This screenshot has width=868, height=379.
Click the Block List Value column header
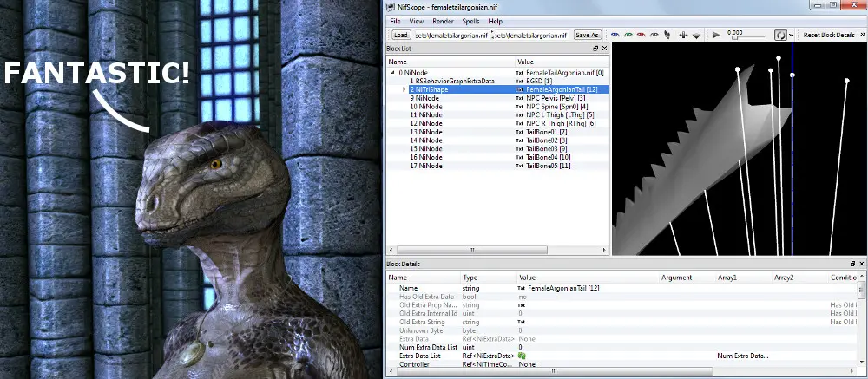[562, 62]
